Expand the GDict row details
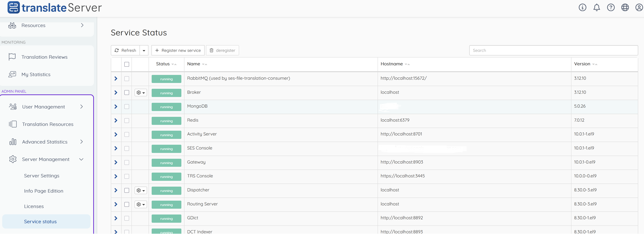 [x=116, y=218]
